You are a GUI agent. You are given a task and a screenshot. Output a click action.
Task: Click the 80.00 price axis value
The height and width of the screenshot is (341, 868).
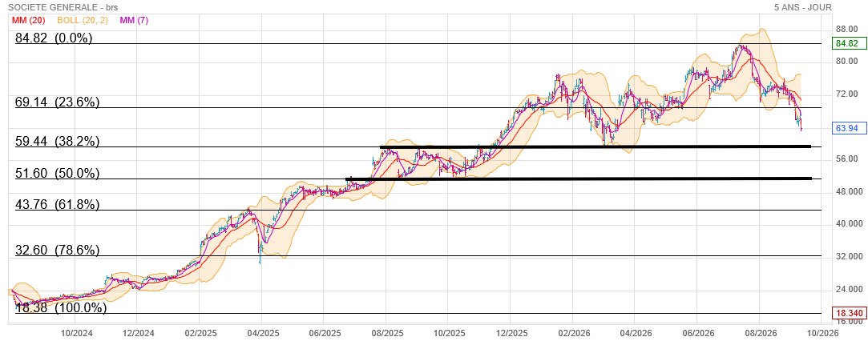point(847,62)
